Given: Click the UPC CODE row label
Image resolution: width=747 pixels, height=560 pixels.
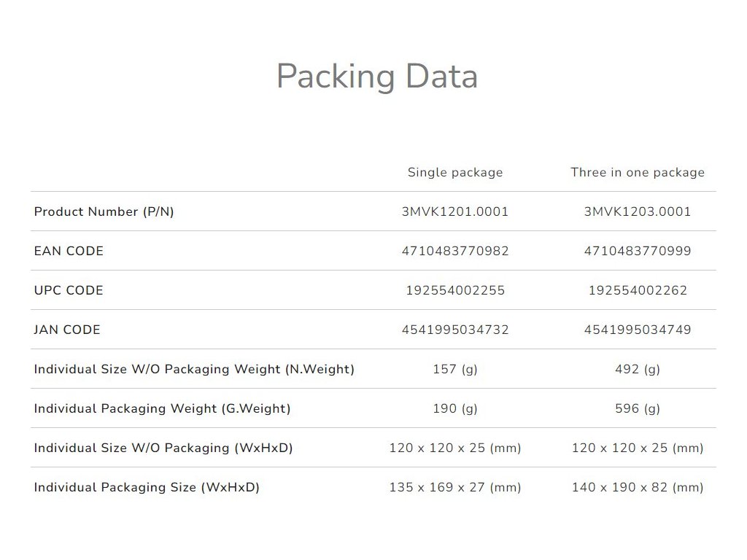Looking at the screenshot, I should [x=69, y=291].
